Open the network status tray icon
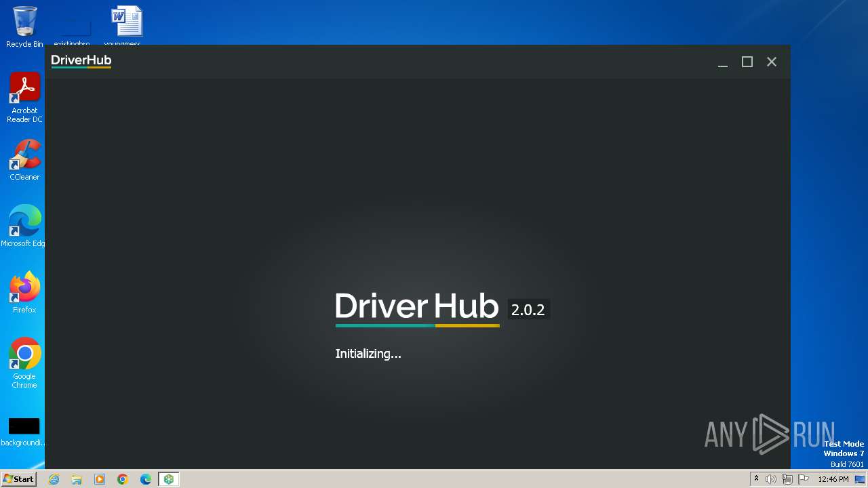Viewport: 868px width, 488px height. [787, 479]
